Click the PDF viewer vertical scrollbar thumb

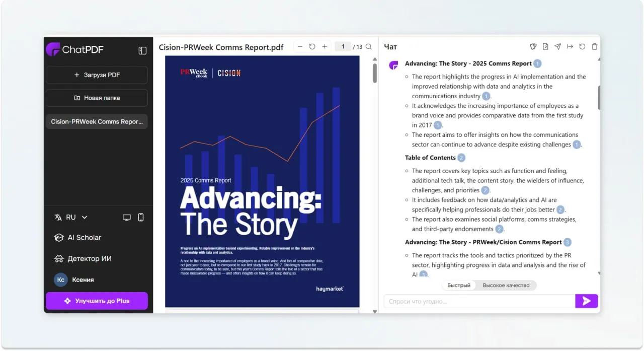374,72
